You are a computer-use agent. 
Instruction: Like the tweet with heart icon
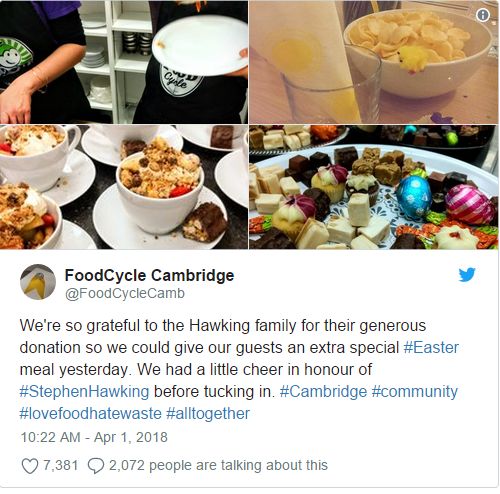(x=30, y=466)
